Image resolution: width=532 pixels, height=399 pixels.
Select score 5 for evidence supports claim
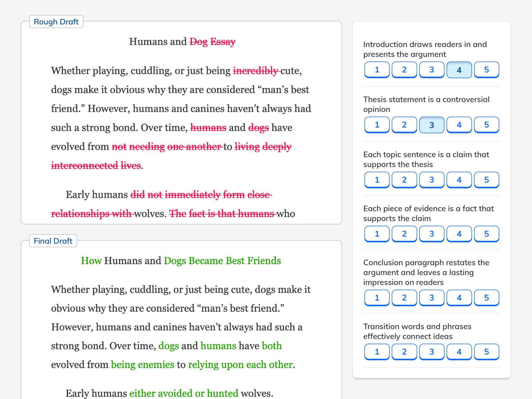[x=486, y=234]
